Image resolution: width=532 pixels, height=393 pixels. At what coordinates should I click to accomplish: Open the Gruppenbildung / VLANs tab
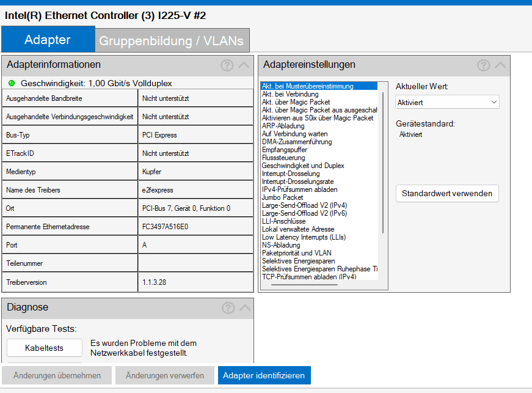pyautogui.click(x=172, y=41)
